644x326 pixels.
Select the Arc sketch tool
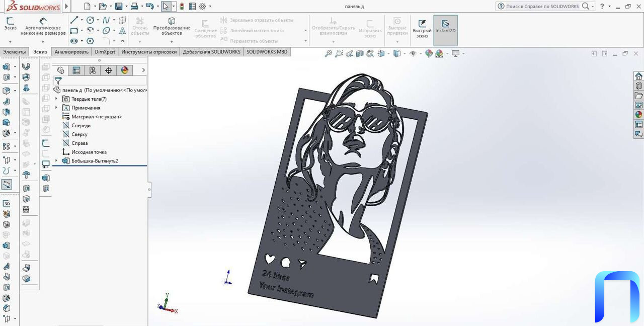pos(90,31)
